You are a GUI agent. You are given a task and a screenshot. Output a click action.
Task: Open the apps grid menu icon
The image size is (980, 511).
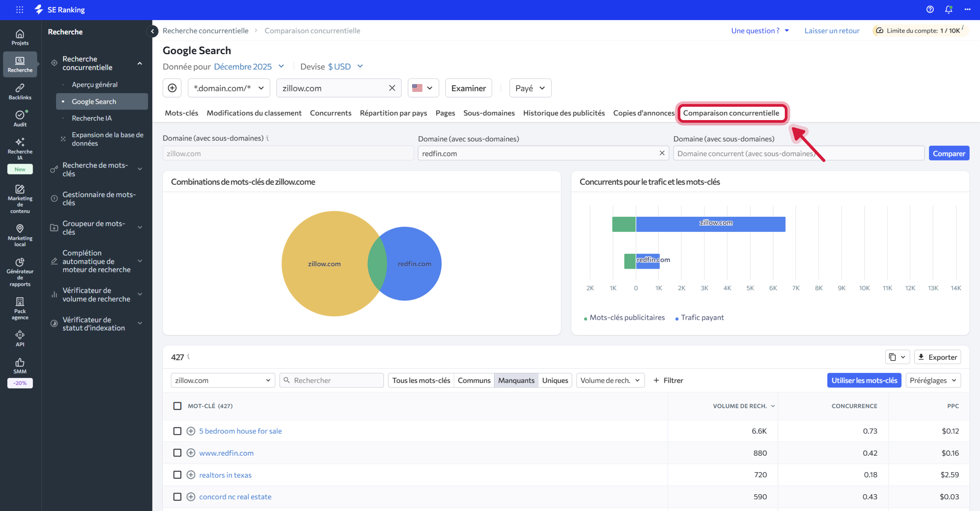point(20,9)
